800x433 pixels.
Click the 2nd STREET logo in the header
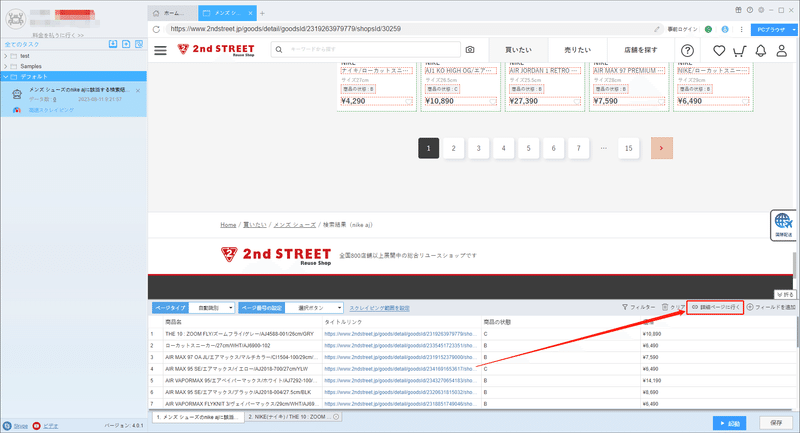coord(215,49)
